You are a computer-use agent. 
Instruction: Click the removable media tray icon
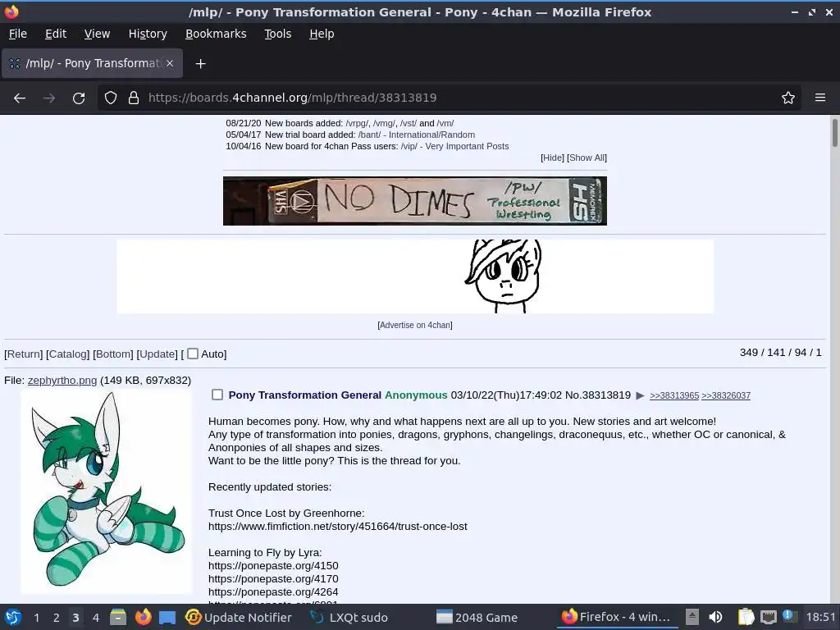[x=692, y=617]
